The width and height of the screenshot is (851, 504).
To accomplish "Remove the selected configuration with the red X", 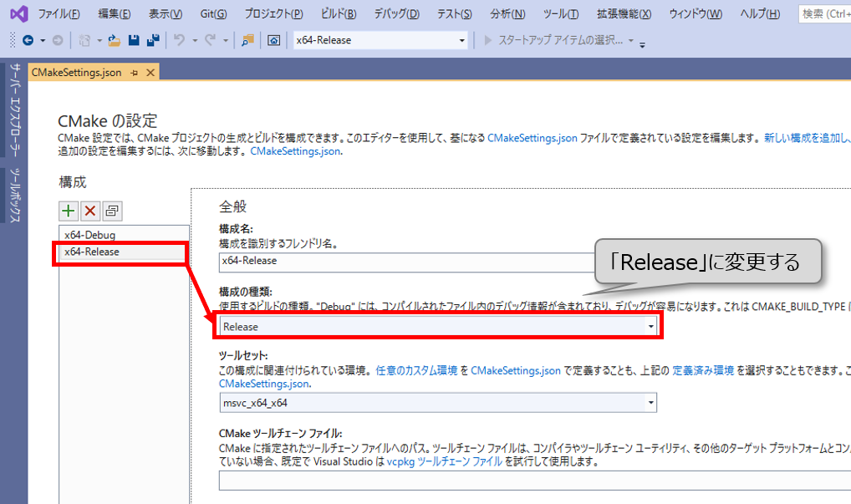I will pyautogui.click(x=90, y=211).
